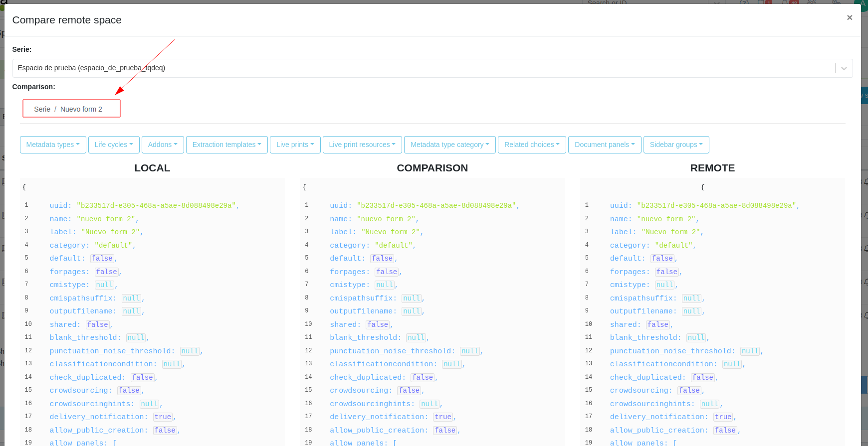Click the LOCAL column heading
This screenshot has width=868, height=446.
[x=152, y=168]
